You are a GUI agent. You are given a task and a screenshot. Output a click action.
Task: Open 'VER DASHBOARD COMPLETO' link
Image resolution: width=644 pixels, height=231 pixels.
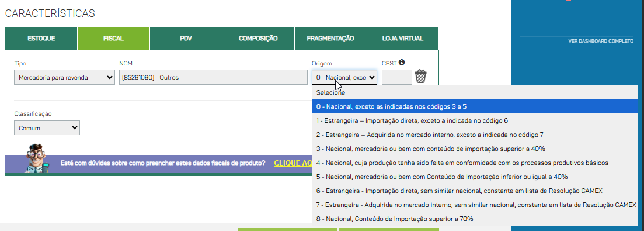point(601,41)
